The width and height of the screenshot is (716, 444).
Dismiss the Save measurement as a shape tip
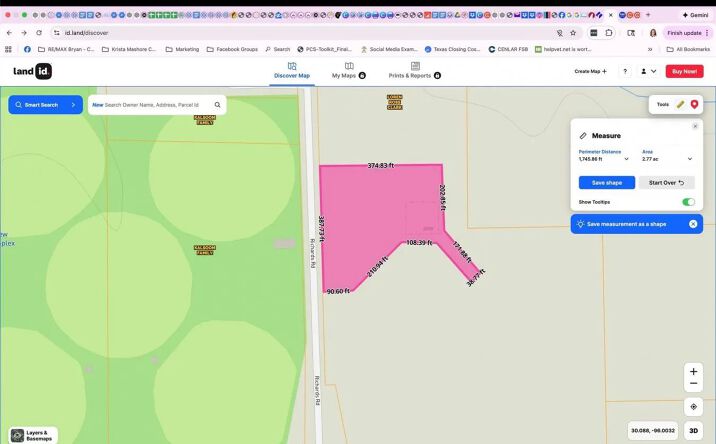click(x=693, y=224)
